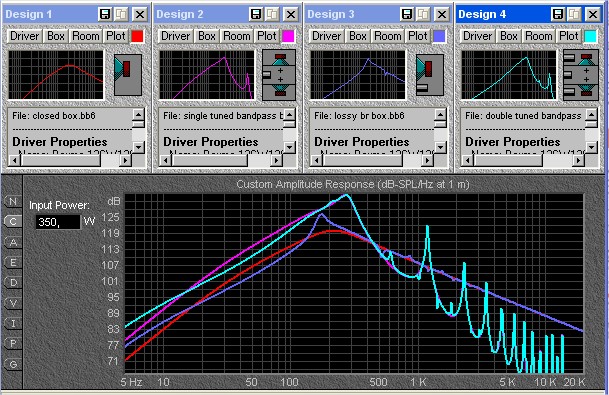Click the Plot button in Design 4

pos(569,36)
